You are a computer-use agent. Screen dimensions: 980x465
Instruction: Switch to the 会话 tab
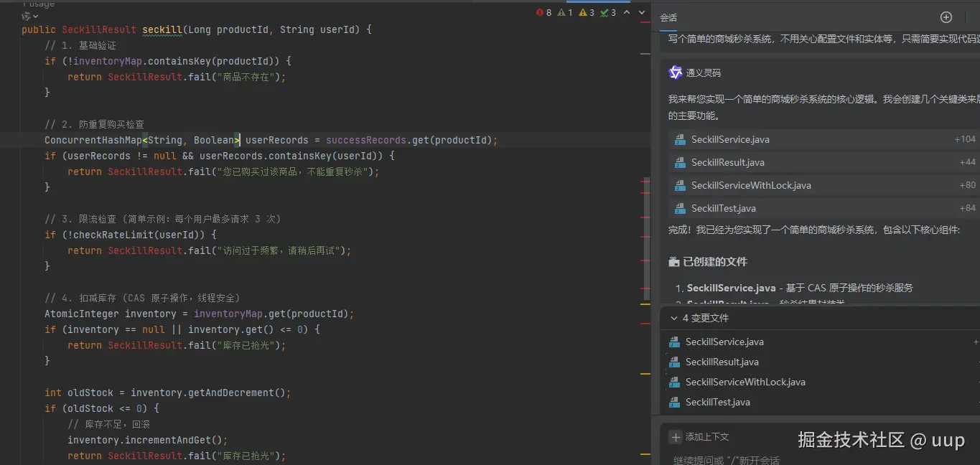point(668,18)
